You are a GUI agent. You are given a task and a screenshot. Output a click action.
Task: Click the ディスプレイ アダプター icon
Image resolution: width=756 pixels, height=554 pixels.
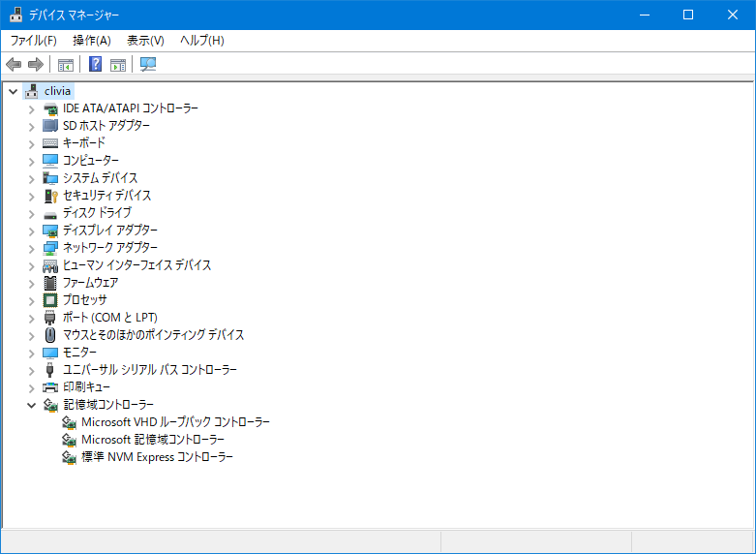(50, 231)
